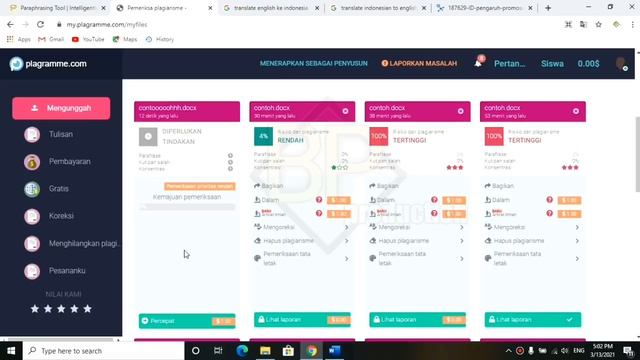Click the gray status icon on contooooohhh.docx
The height and width of the screenshot is (360, 640).
click(148, 136)
